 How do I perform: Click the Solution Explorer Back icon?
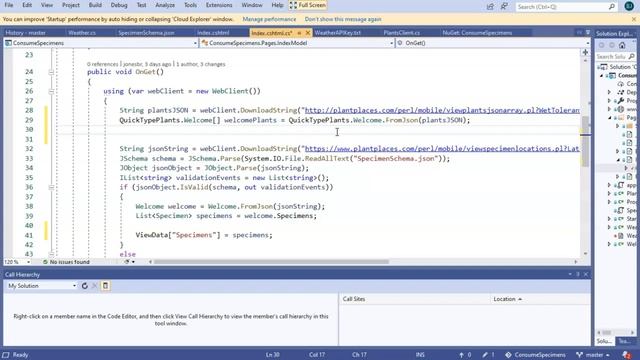601,45
